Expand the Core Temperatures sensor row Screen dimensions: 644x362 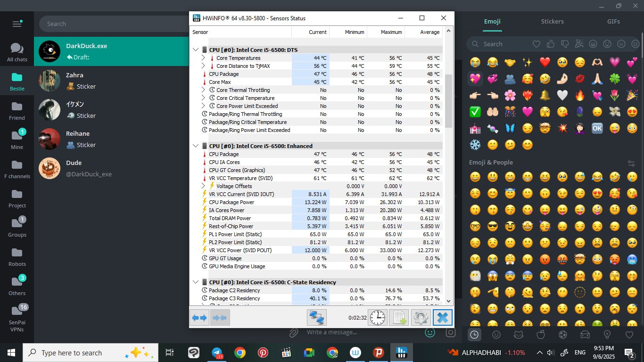tap(203, 58)
